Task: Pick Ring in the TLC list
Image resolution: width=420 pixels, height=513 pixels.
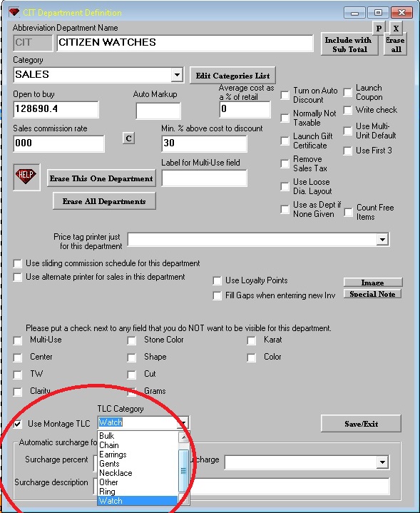Action: (x=107, y=492)
